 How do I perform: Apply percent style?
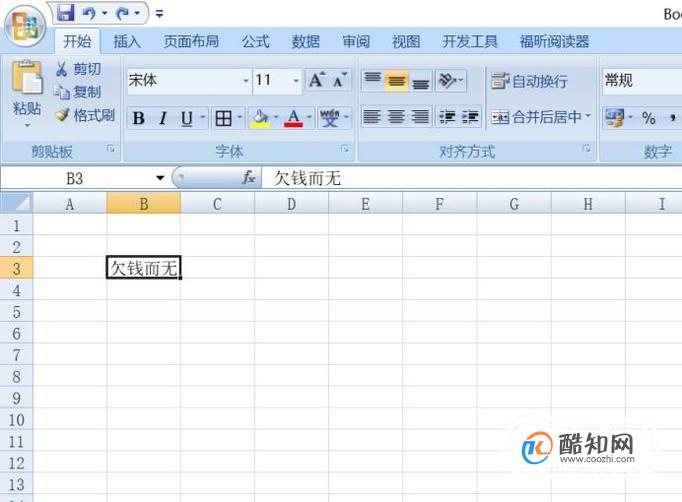pos(649,118)
